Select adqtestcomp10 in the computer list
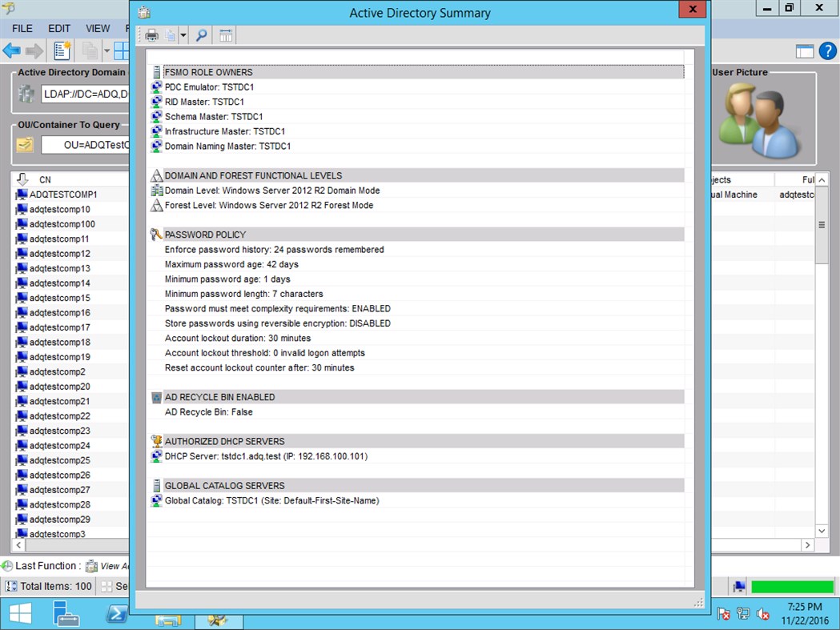The image size is (840, 630). pyautogui.click(x=59, y=210)
